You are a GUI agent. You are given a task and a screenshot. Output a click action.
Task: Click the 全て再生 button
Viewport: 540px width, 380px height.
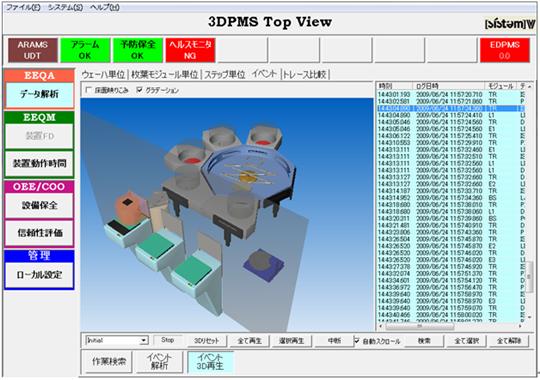249,341
